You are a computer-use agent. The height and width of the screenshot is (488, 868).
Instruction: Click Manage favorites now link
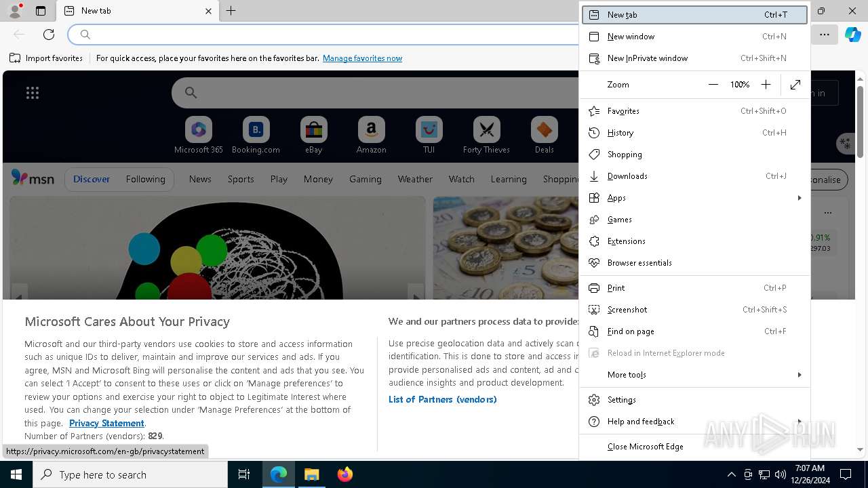(x=362, y=58)
